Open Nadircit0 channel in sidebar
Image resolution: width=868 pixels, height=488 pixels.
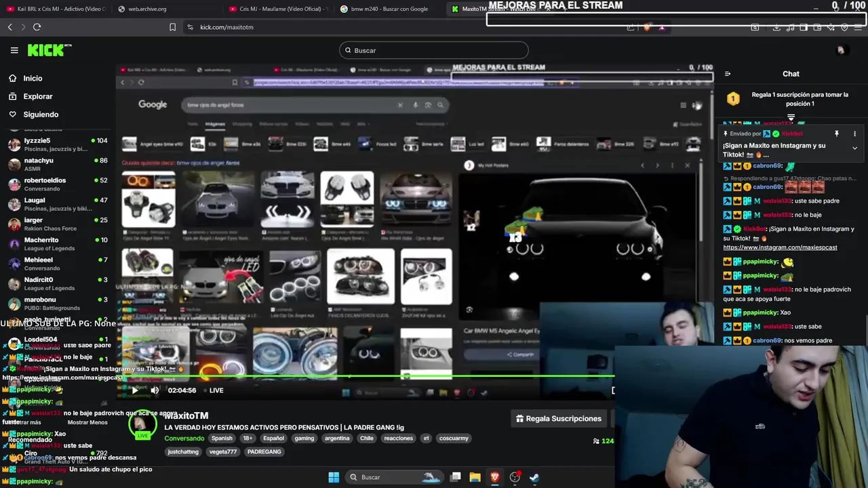click(57, 283)
